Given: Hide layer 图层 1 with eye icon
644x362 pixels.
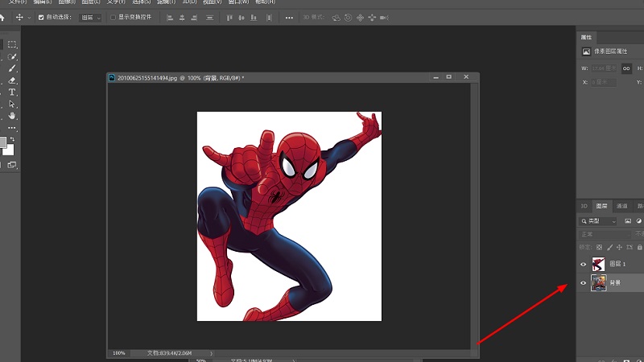Looking at the screenshot, I should pyautogui.click(x=583, y=265).
